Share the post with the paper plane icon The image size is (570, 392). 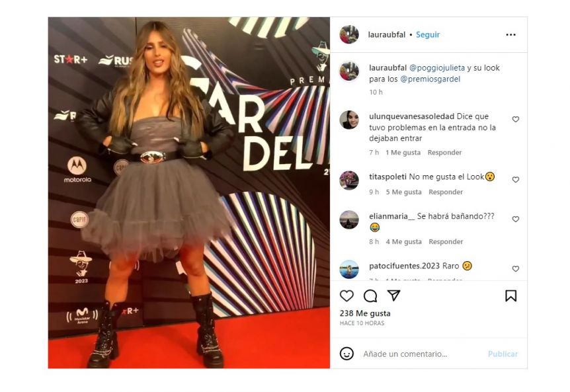[x=394, y=295]
